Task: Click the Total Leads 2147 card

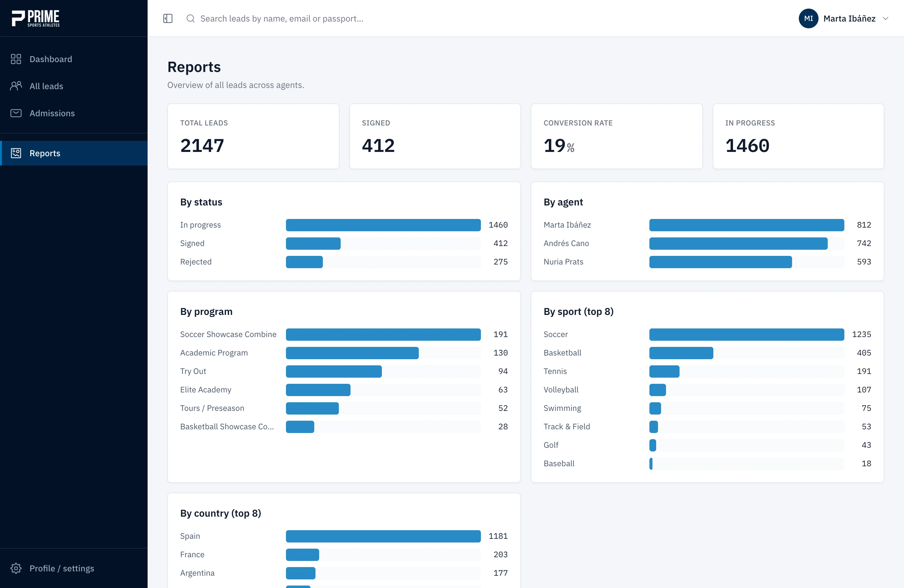Action: click(253, 136)
